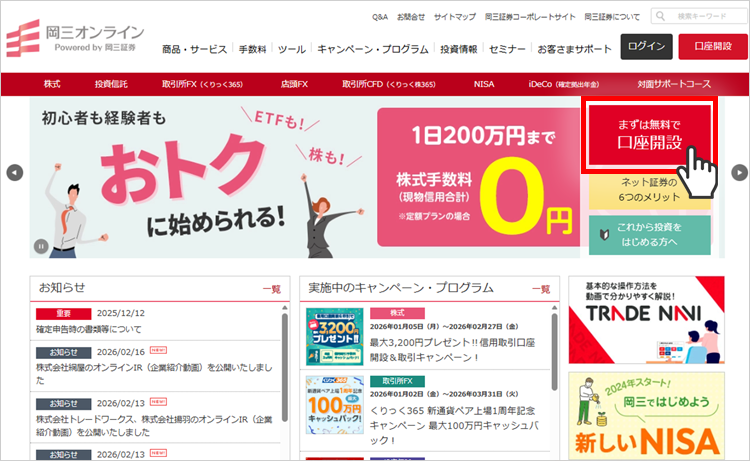Click the beginner leaf mark icon
Image resolution: width=750 pixels, height=461 pixels.
pyautogui.click(x=605, y=234)
